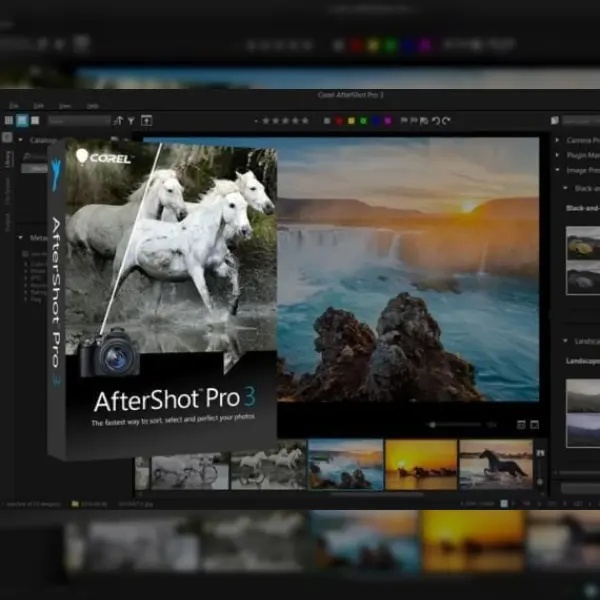
Task: Open the Edit menu
Action: coord(39,105)
